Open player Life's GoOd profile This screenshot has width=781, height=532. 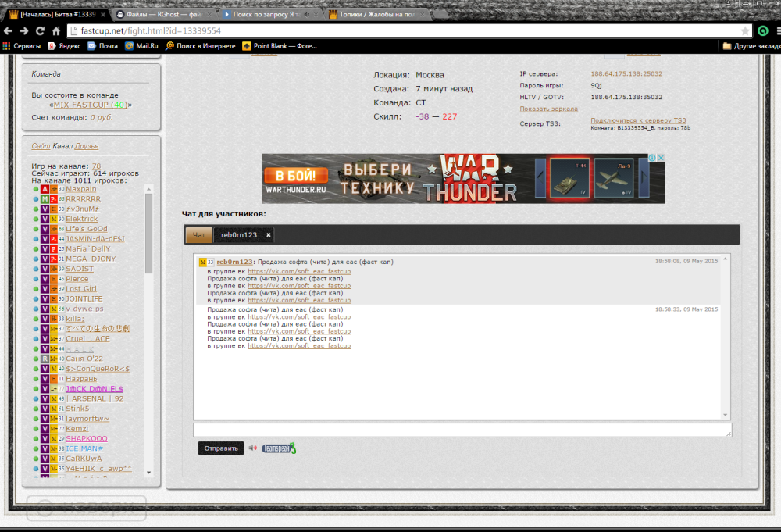(x=87, y=229)
